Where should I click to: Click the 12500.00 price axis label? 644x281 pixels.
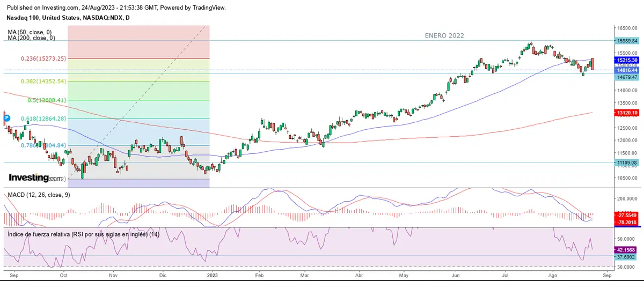[627, 128]
